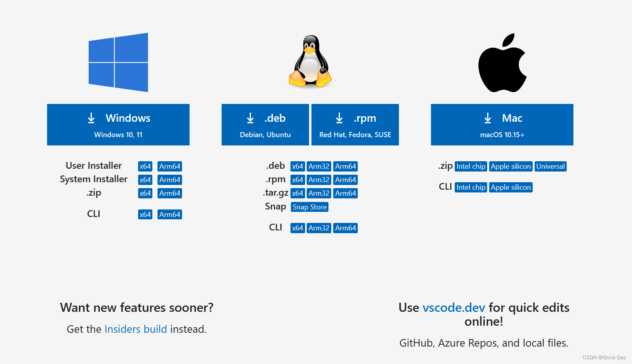The height and width of the screenshot is (364, 632).
Task: Select x64 for Windows User Installer
Action: pyautogui.click(x=145, y=166)
